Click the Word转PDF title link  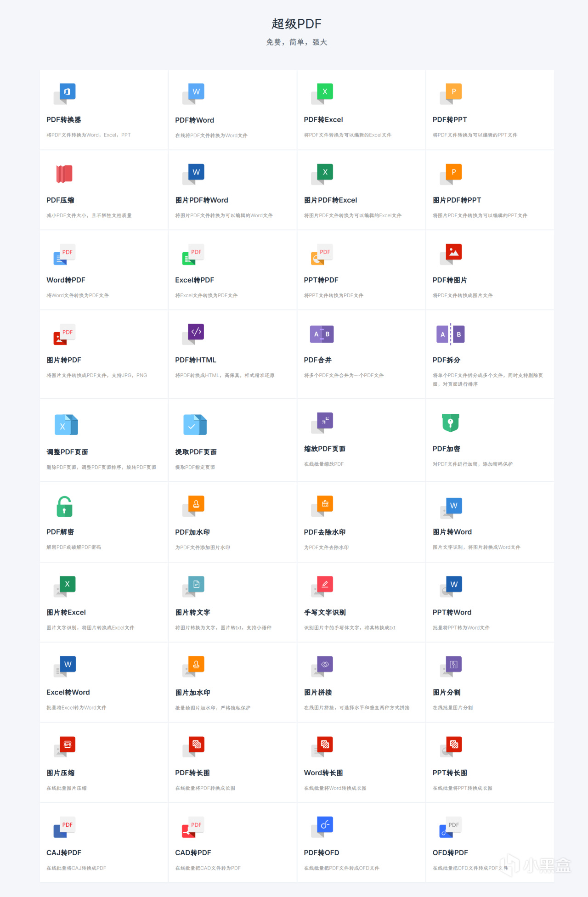[66, 280]
